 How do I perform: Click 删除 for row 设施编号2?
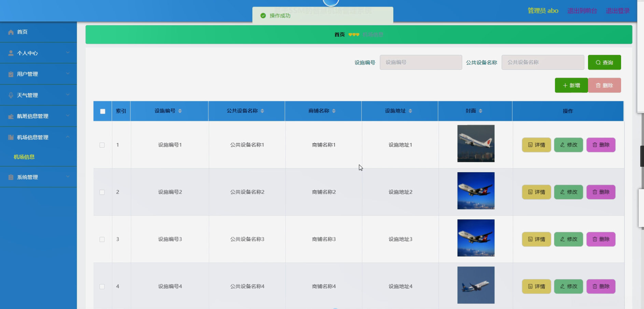[601, 192]
